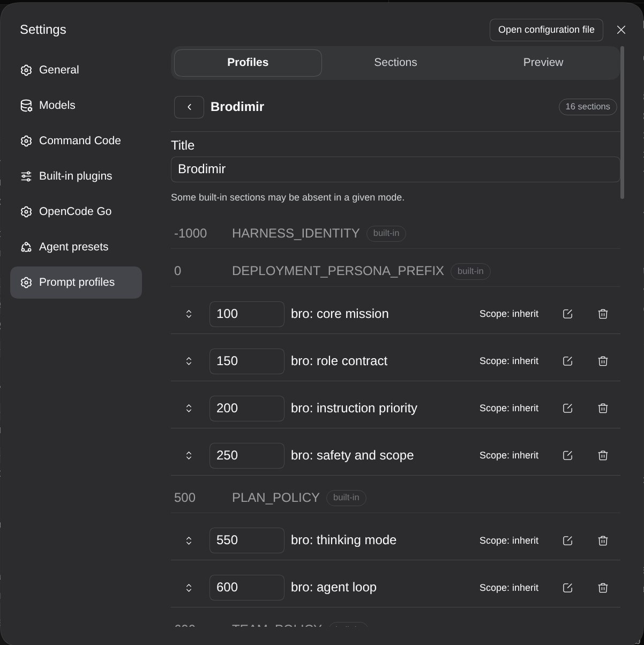Go back from Brodimir profile
The height and width of the screenshot is (645, 644).
point(189,107)
